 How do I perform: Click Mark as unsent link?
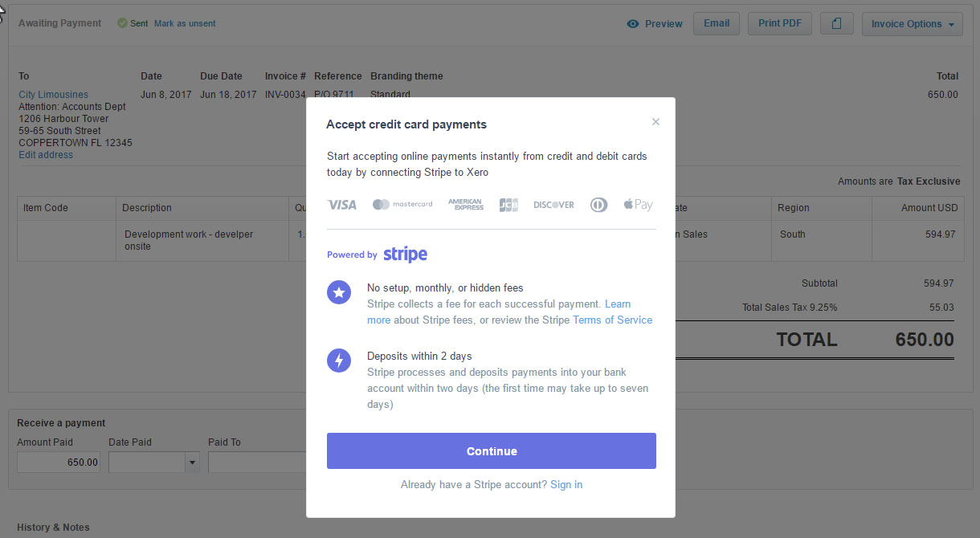[185, 23]
